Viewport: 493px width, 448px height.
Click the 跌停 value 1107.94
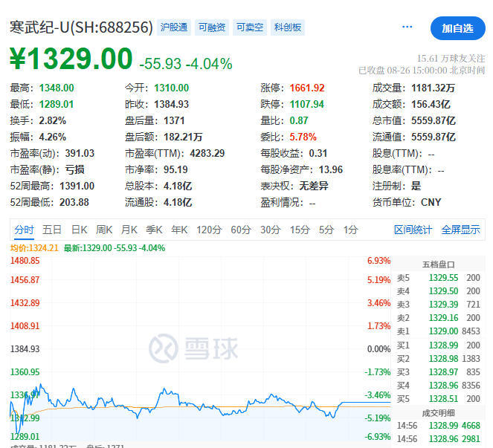307,104
